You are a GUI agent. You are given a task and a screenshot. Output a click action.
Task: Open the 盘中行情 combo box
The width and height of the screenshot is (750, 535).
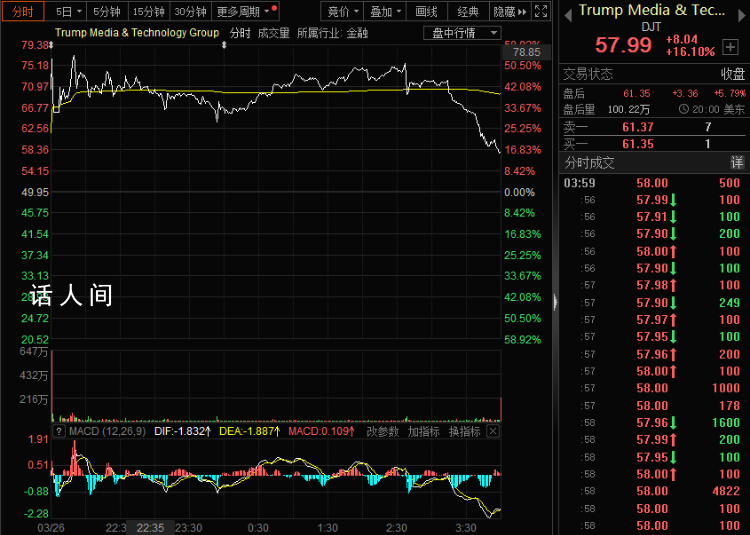tap(464, 33)
